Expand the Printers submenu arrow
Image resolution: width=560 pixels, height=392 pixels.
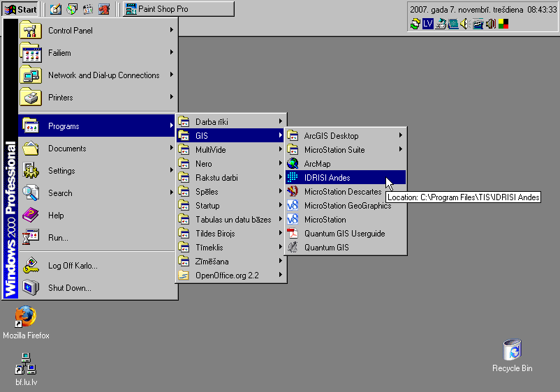(x=172, y=97)
